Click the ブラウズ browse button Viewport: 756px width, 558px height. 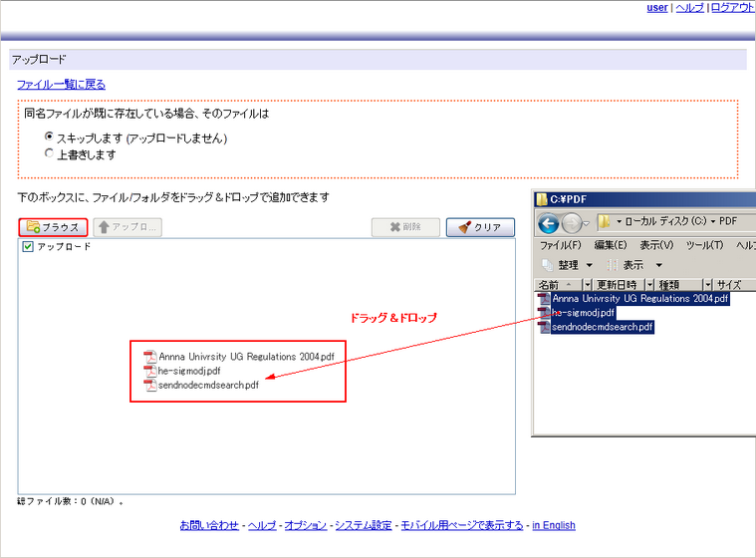[54, 227]
